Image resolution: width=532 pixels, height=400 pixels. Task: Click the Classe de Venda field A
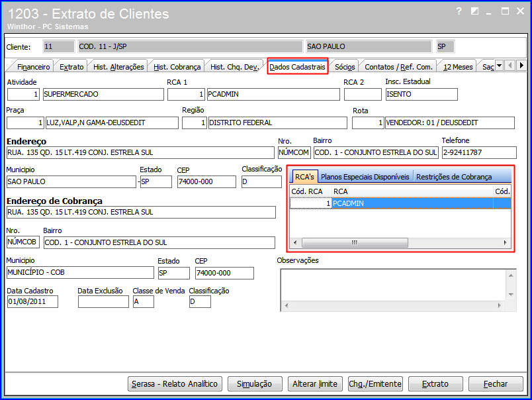144,301
